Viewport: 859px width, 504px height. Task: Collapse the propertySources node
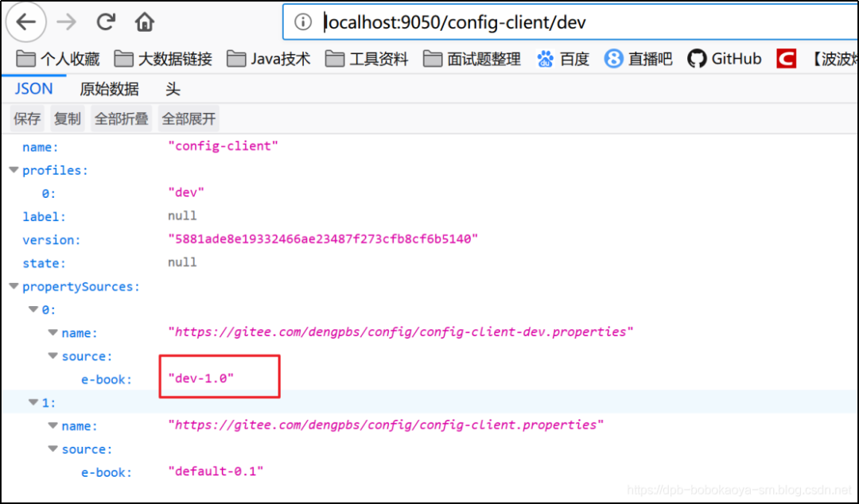tap(14, 286)
